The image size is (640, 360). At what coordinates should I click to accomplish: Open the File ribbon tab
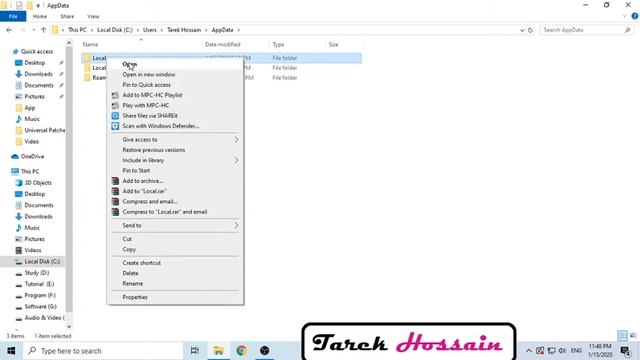(x=13, y=16)
